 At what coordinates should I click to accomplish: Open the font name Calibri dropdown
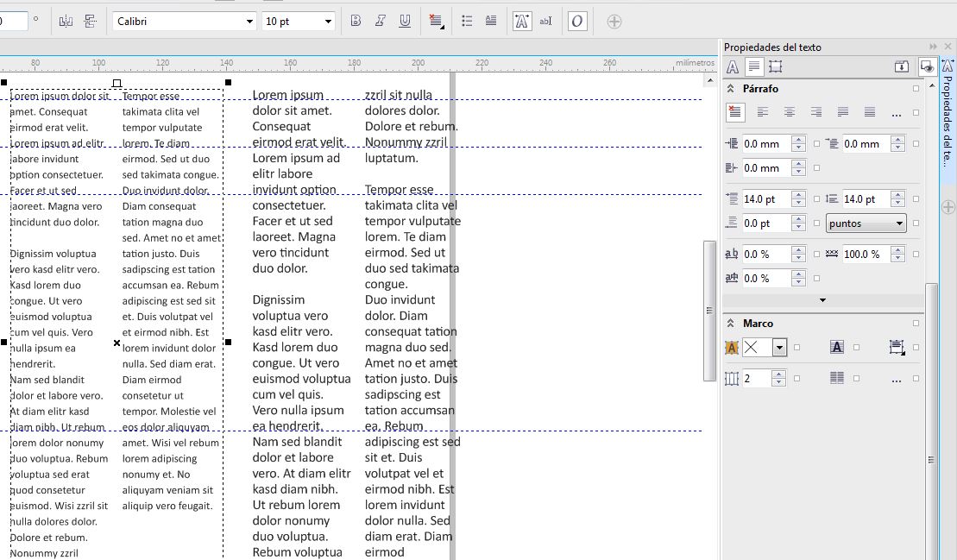pos(249,22)
